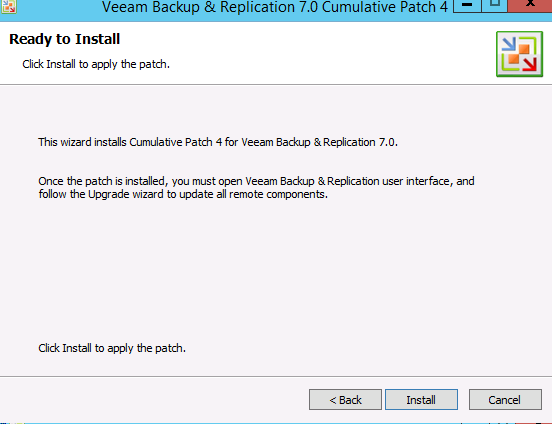Select the Ready to Install heading
Image resolution: width=552 pixels, height=424 pixels.
pyautogui.click(x=64, y=39)
